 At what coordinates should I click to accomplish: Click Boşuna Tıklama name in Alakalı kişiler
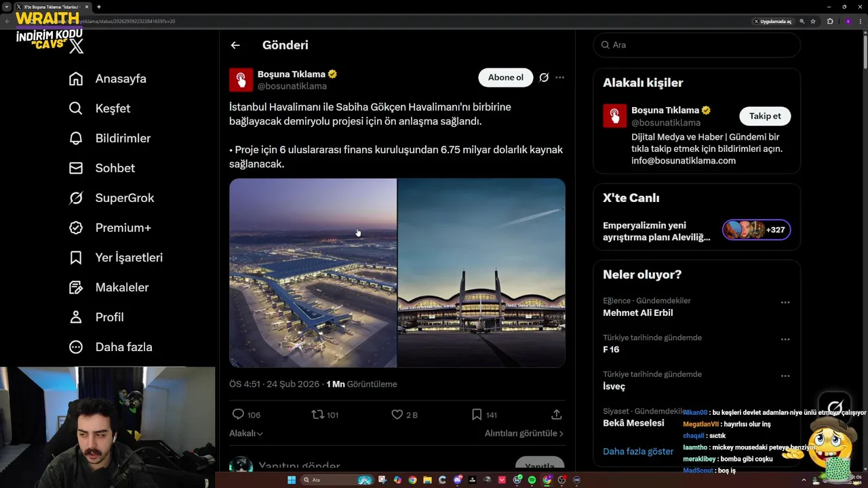(665, 110)
